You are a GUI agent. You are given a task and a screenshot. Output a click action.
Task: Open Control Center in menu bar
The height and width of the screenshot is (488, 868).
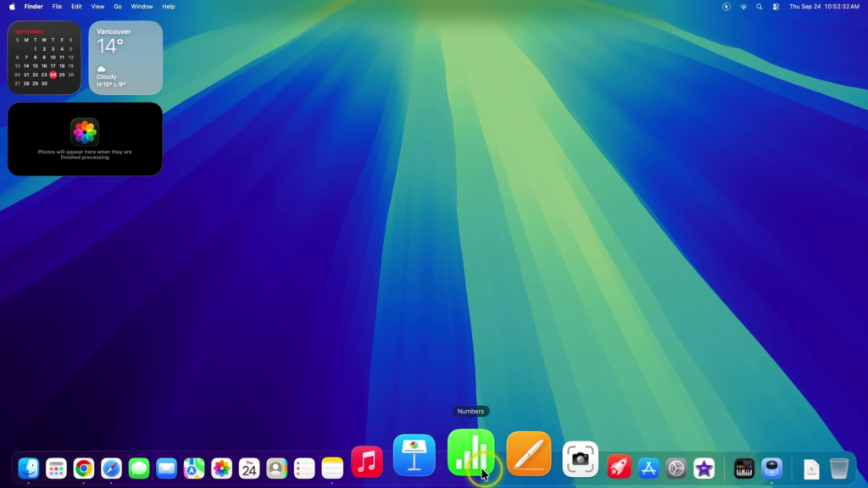[776, 7]
